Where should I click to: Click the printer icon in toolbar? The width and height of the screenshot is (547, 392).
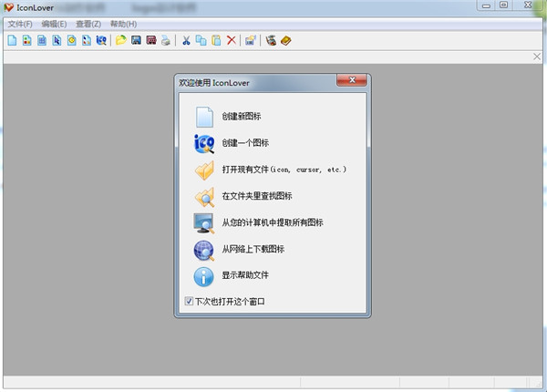tap(165, 41)
